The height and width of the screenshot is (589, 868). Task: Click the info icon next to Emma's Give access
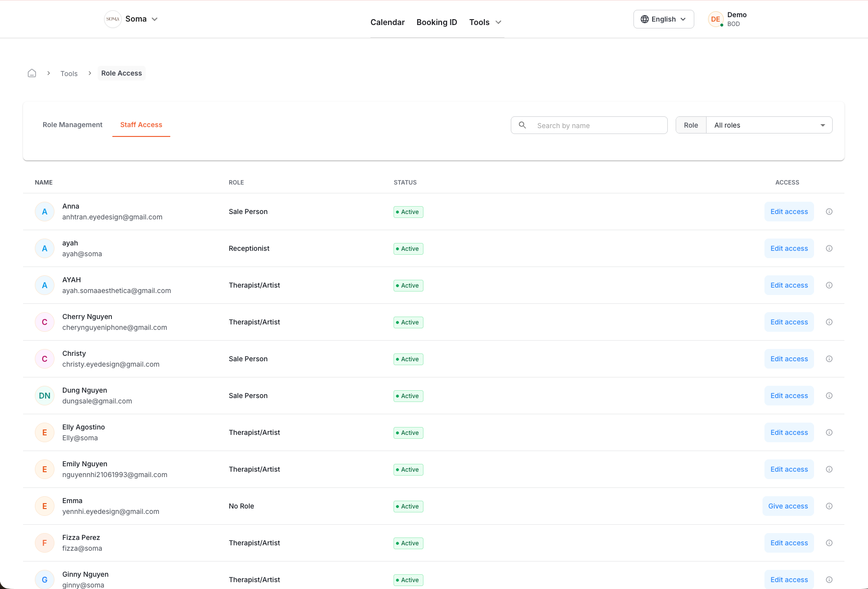click(x=829, y=506)
